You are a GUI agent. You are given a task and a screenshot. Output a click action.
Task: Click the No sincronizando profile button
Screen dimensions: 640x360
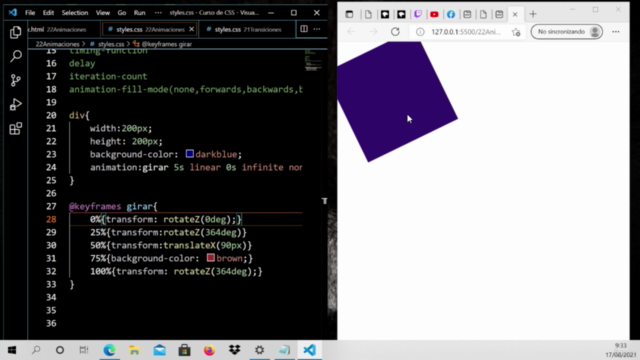[x=567, y=31]
